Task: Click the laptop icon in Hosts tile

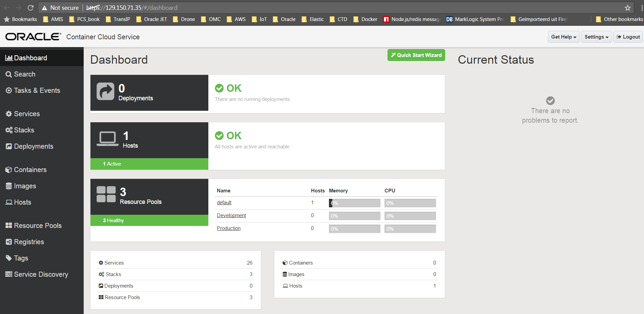Action: tap(107, 139)
